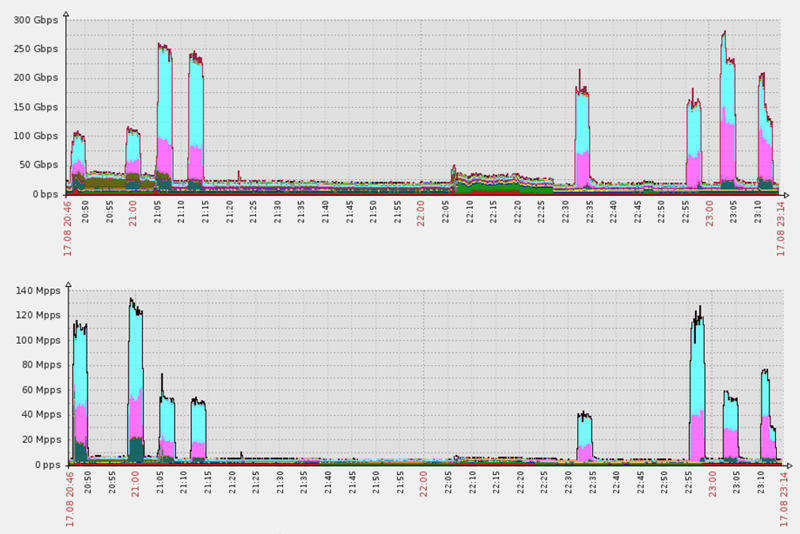The image size is (800, 534).
Task: Click the 60 Mpps axis label
Action: [41, 390]
